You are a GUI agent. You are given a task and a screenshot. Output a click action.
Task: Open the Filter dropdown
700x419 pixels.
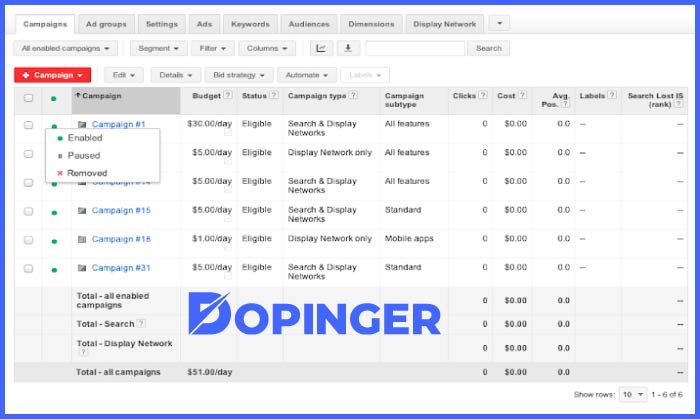[212, 48]
